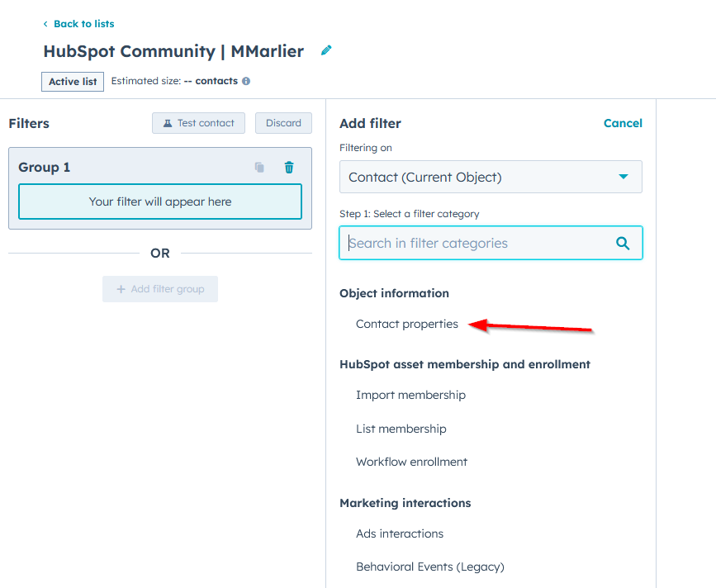
Task: Duplicate Group 1 using the copy icon
Action: pyautogui.click(x=258, y=167)
